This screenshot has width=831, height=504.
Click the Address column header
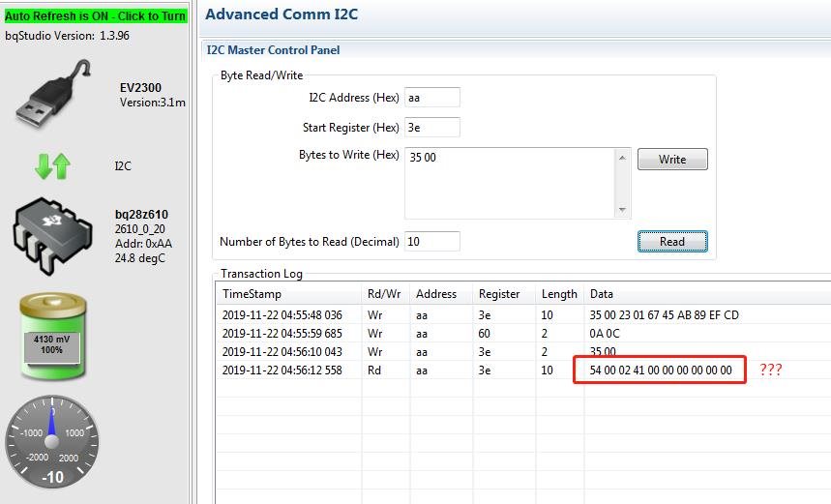[x=441, y=294]
